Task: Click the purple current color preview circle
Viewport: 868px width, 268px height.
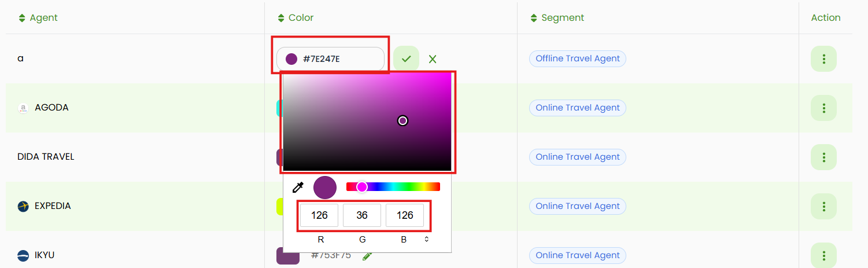Action: point(325,188)
